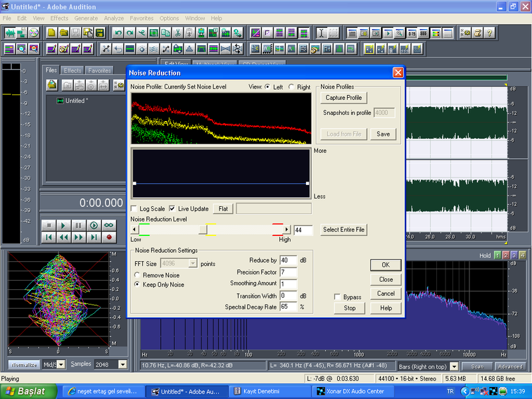The height and width of the screenshot is (399, 532).
Task: Select the Remove Noise radio button
Action: [138, 275]
